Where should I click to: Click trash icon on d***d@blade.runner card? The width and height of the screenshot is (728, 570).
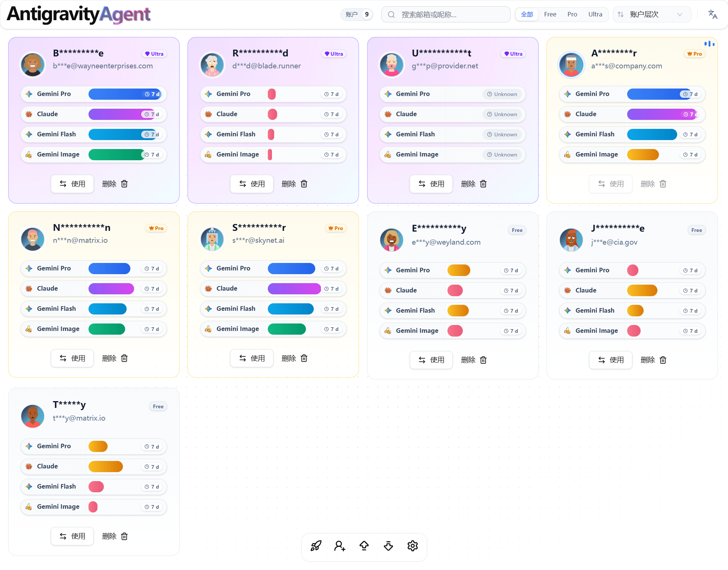304,184
